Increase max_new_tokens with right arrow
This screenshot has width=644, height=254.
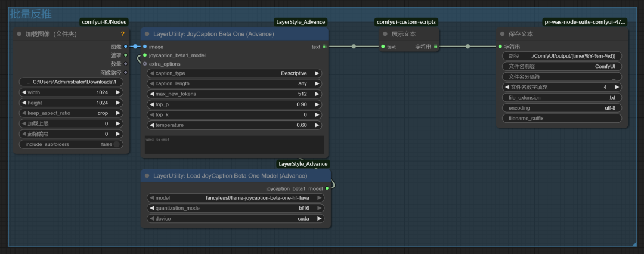317,94
